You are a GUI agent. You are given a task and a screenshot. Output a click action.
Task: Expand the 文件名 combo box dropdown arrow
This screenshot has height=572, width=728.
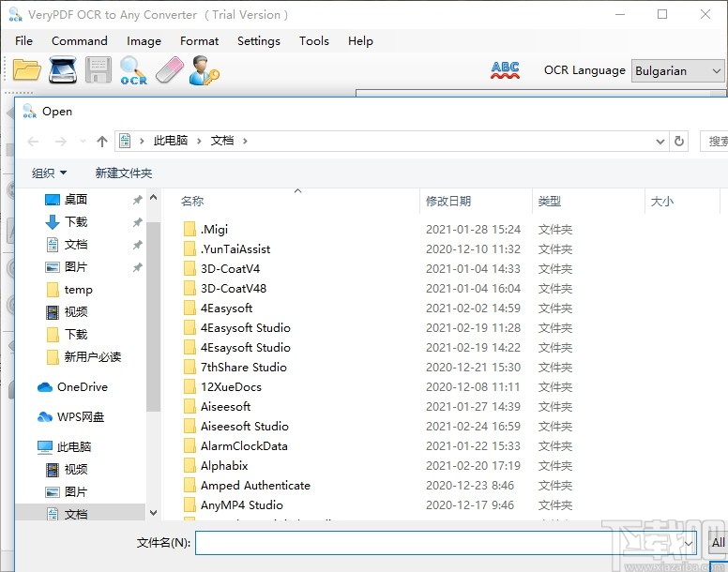coord(689,543)
